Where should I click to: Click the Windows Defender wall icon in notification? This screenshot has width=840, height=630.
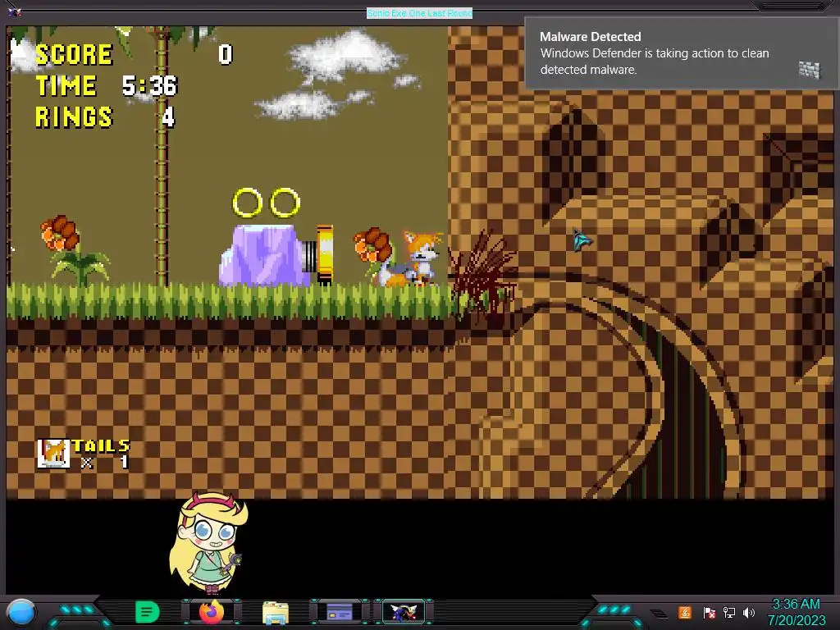(x=809, y=69)
